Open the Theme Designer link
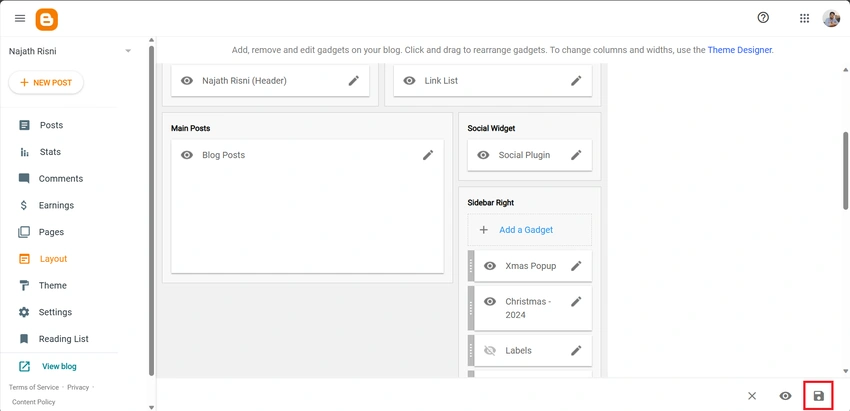 [739, 50]
